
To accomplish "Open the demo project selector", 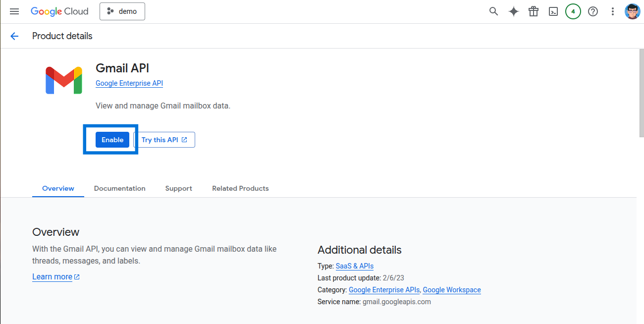I will [122, 11].
